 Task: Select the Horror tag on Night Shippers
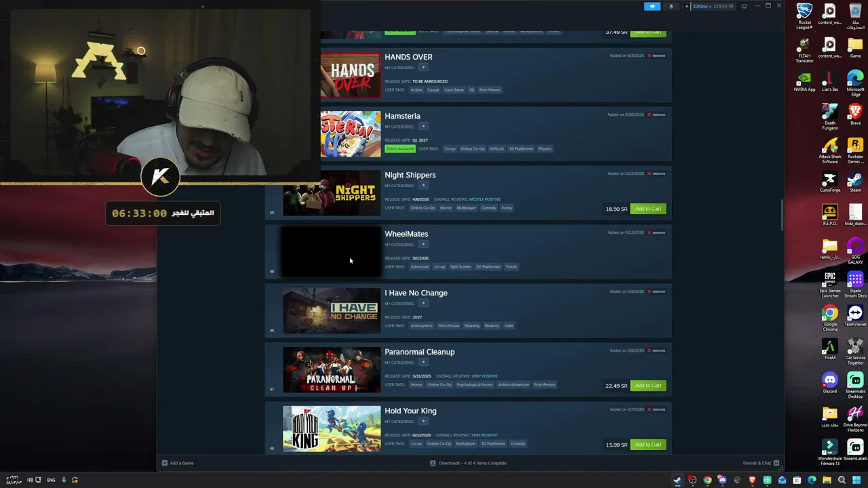click(x=446, y=208)
